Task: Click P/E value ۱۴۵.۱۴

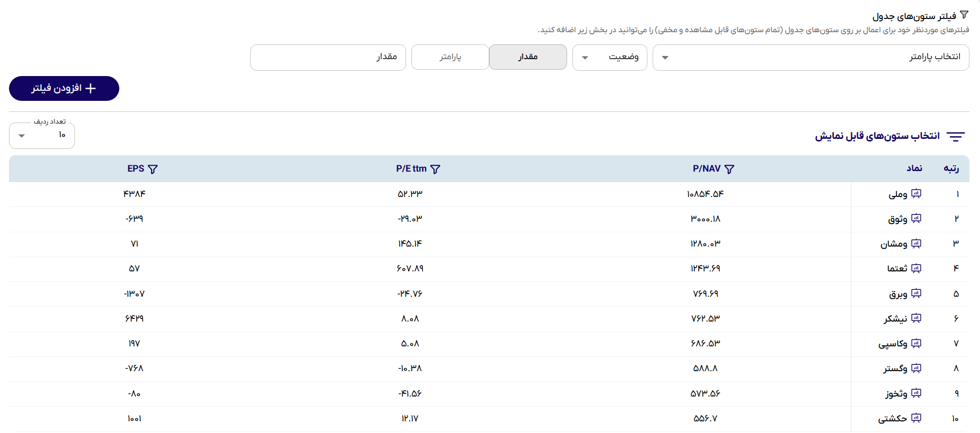Action: click(x=410, y=243)
